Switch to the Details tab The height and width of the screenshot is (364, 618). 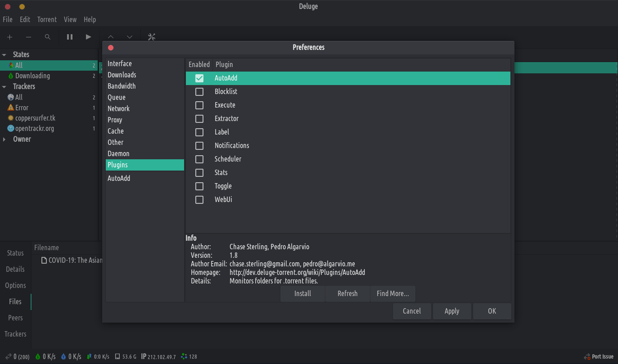(15, 269)
